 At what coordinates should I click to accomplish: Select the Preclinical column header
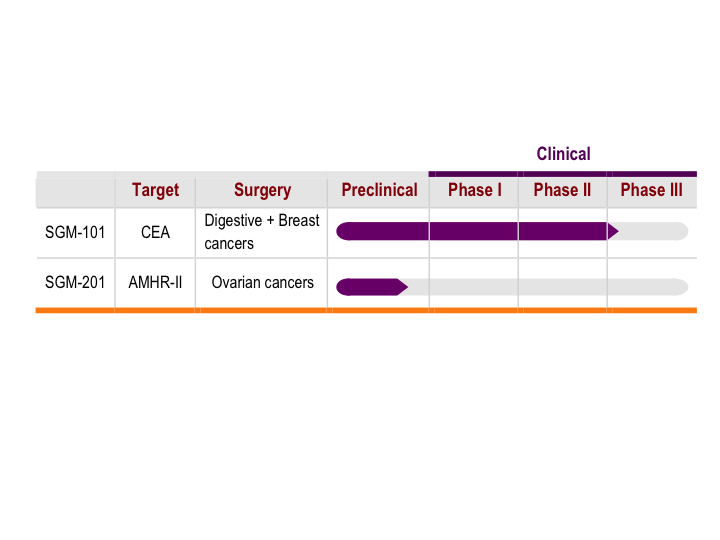tap(379, 190)
